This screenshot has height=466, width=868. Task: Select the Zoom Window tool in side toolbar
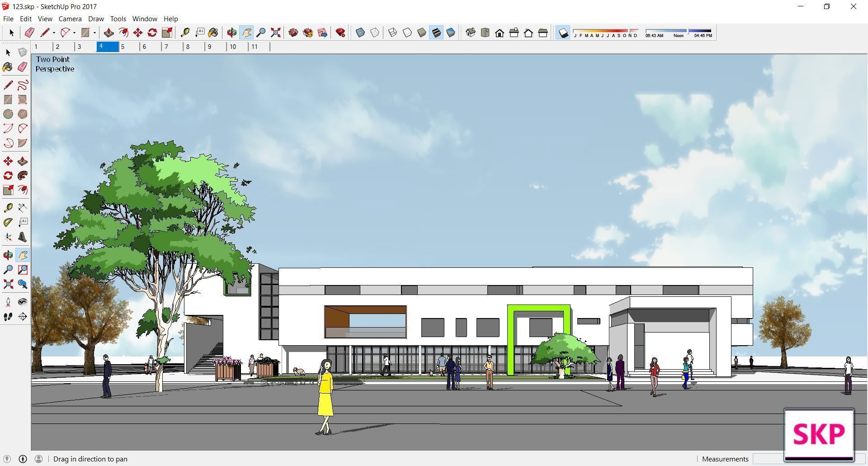point(23,270)
